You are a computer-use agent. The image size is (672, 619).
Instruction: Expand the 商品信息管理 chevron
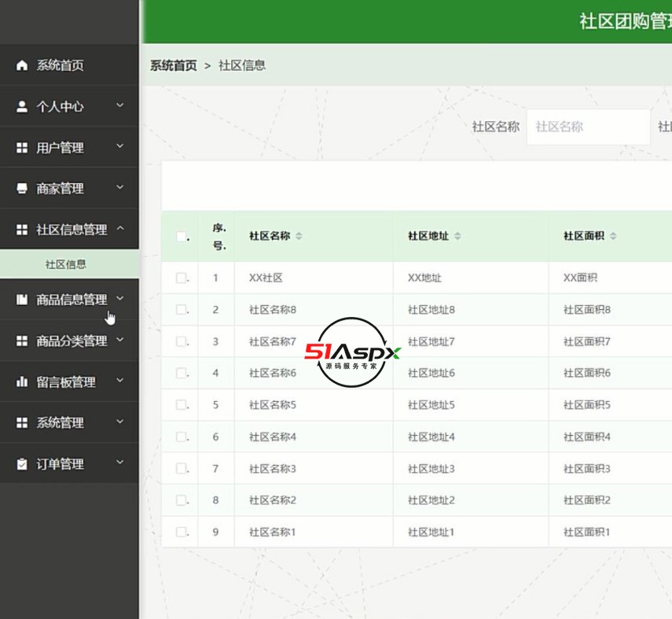pyautogui.click(x=120, y=298)
